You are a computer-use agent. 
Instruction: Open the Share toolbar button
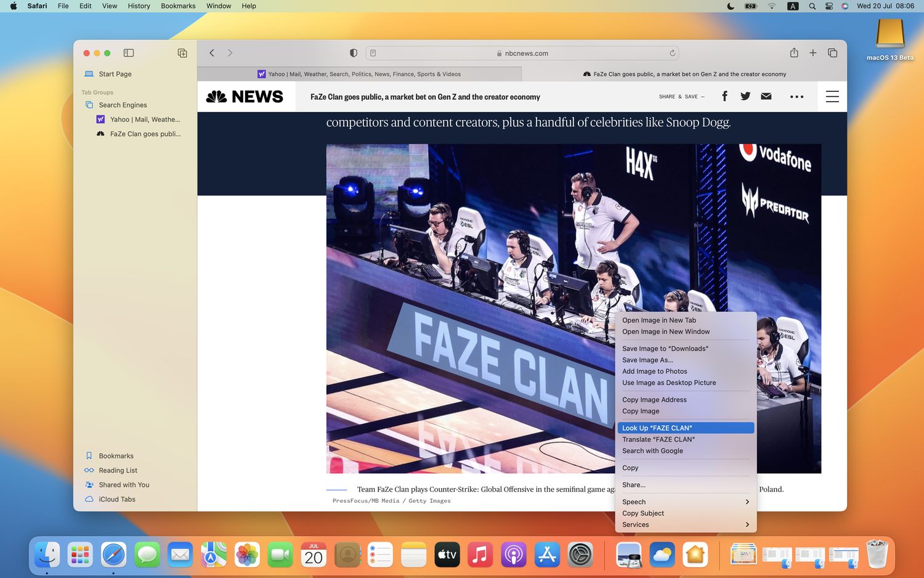pyautogui.click(x=794, y=53)
